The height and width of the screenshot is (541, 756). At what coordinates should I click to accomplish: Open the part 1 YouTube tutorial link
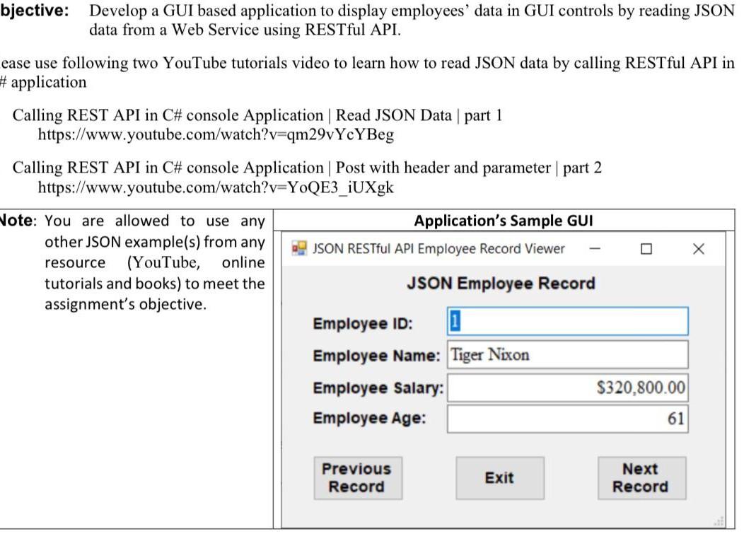tap(216, 134)
